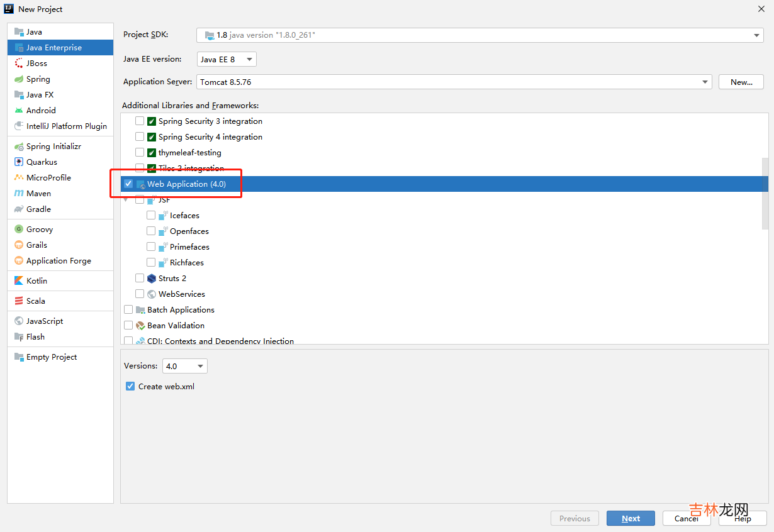Pick the Quarkus project icon
774x532 pixels.
click(x=19, y=162)
